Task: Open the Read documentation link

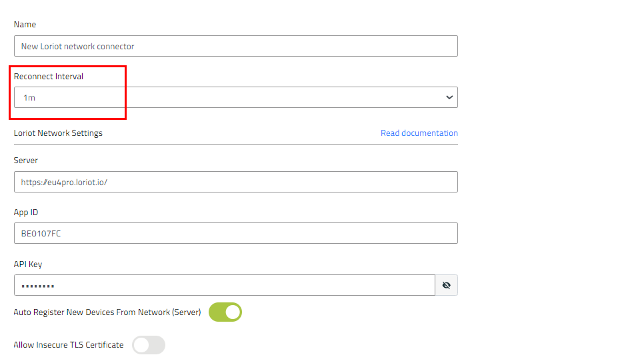Action: tap(419, 133)
